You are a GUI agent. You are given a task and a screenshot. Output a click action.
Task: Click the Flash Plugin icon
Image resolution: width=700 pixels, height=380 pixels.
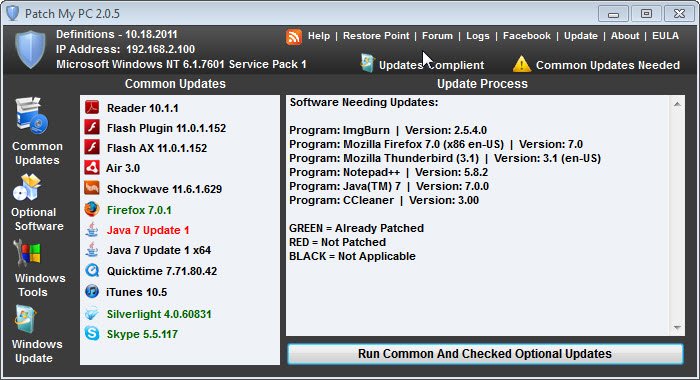click(92, 127)
